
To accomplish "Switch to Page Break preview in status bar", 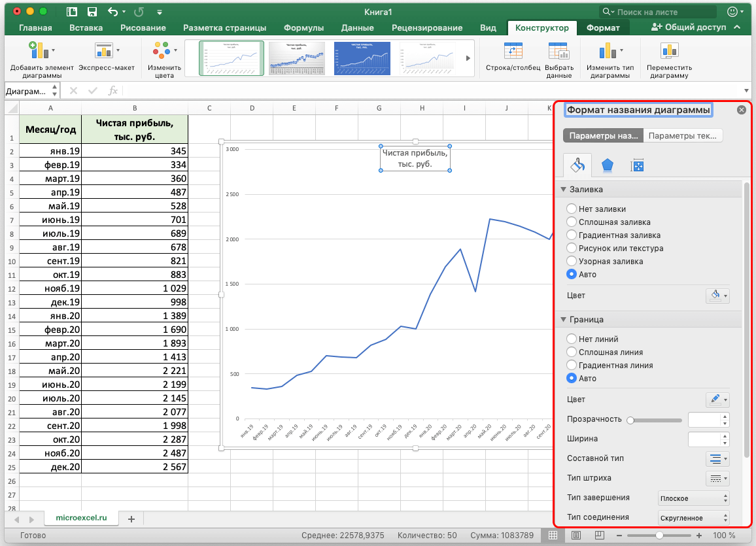I will pos(599,536).
